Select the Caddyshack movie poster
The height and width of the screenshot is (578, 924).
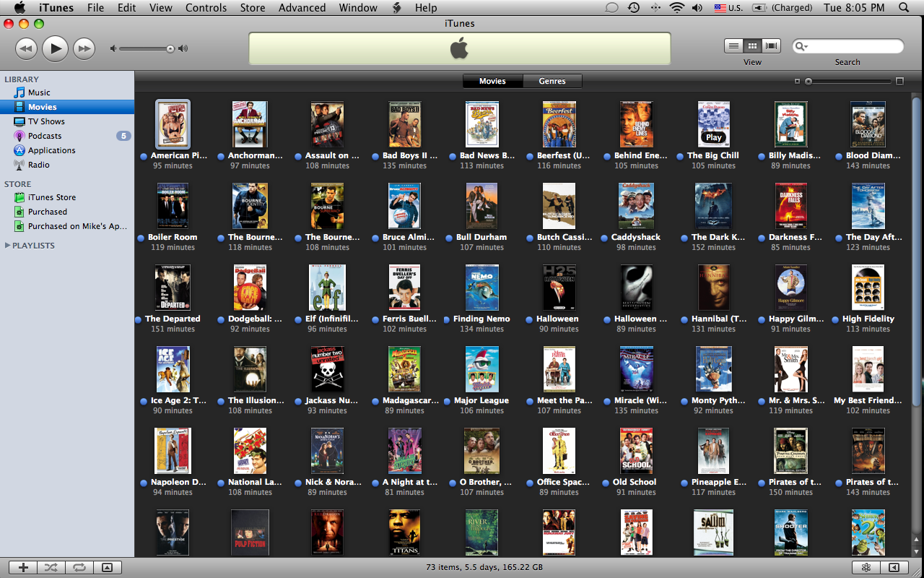[x=636, y=206]
